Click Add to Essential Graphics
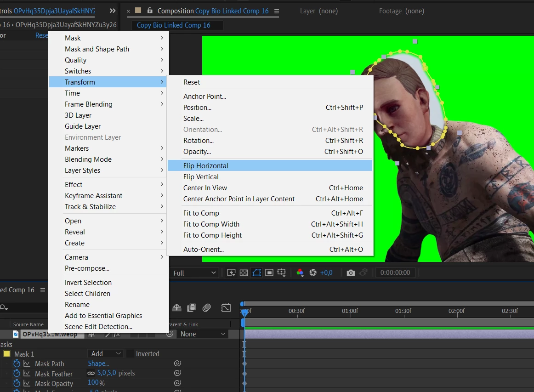This screenshot has width=534, height=392. coord(108,315)
